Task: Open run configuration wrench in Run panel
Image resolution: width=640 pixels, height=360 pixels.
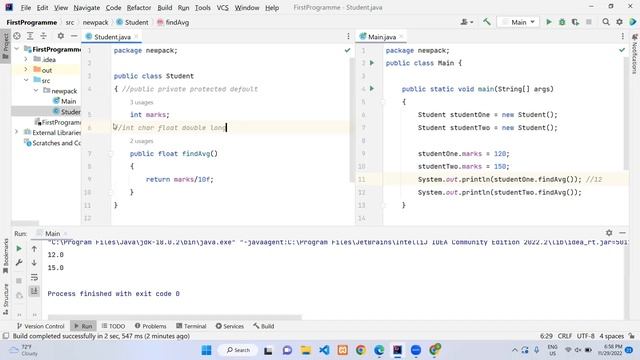Action: (19, 263)
